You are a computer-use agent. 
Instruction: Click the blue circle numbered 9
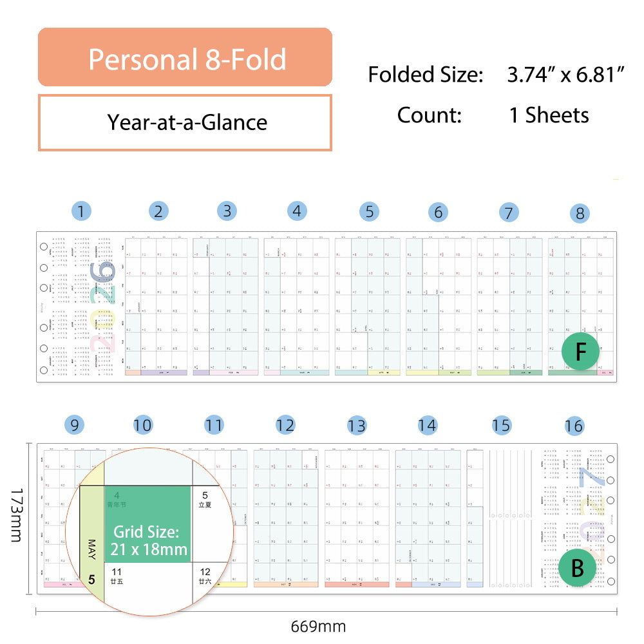tap(75, 425)
